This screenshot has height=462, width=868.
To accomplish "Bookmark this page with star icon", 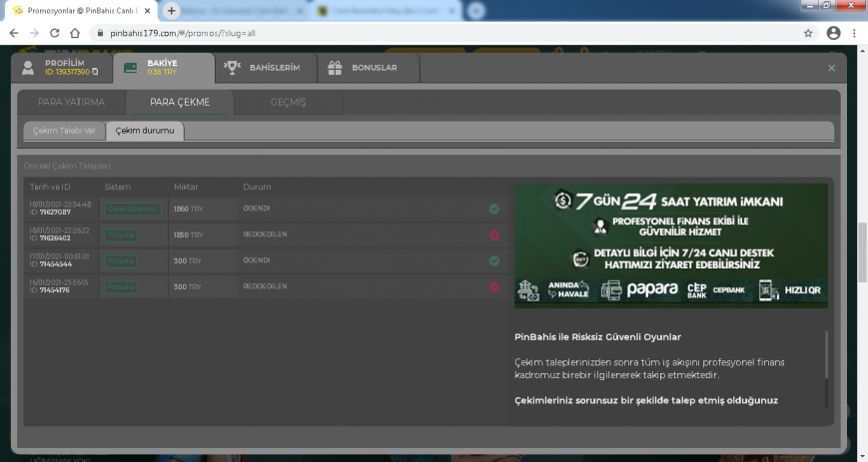I will (x=808, y=33).
